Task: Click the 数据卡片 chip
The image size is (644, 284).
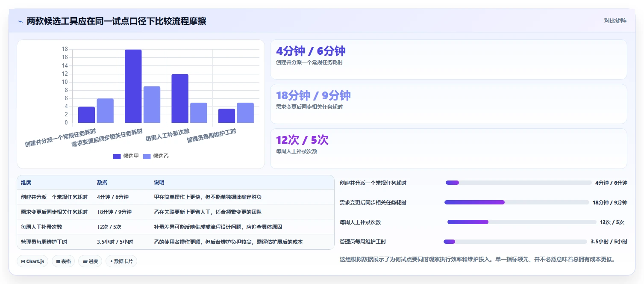Action: click(121, 261)
